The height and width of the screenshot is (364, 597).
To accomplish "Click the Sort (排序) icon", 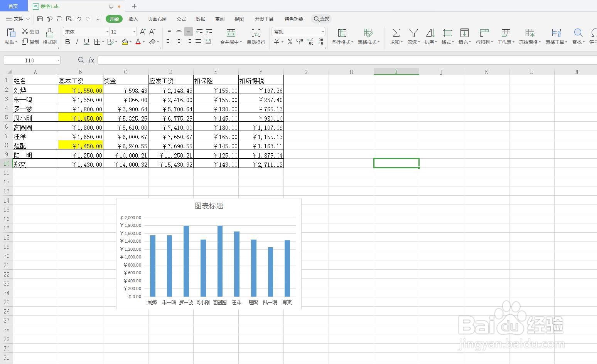I will (430, 33).
